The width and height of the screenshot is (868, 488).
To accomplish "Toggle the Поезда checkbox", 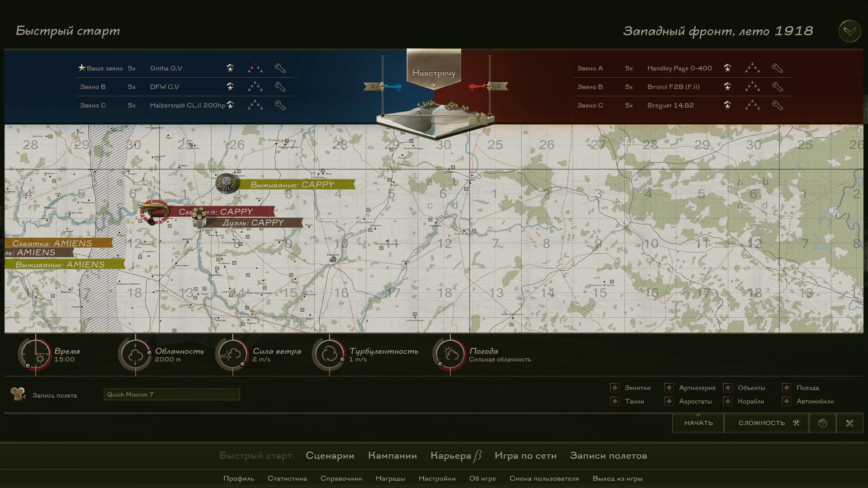I will click(786, 388).
